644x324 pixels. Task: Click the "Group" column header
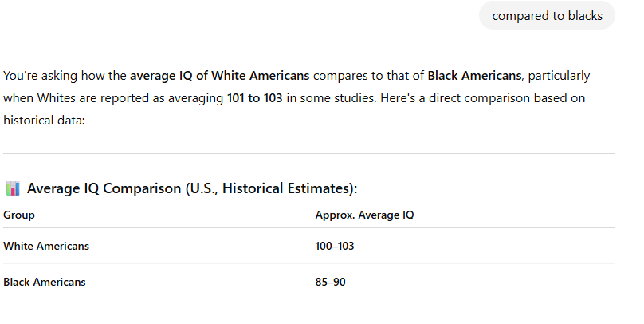(x=19, y=215)
